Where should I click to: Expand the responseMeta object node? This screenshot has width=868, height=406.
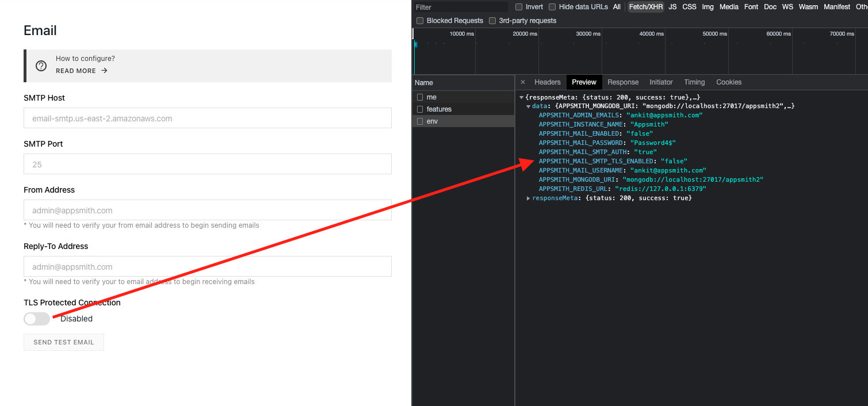(x=529, y=198)
